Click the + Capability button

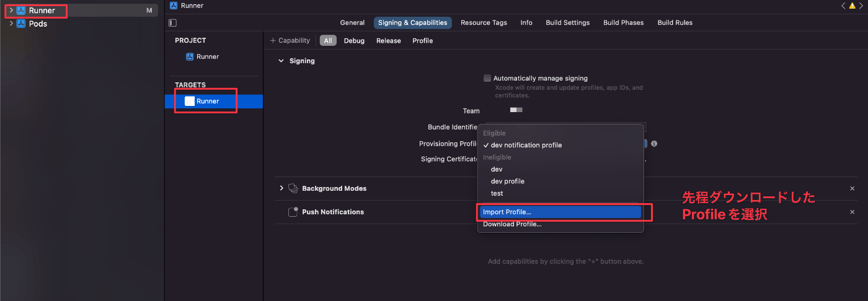click(x=290, y=41)
